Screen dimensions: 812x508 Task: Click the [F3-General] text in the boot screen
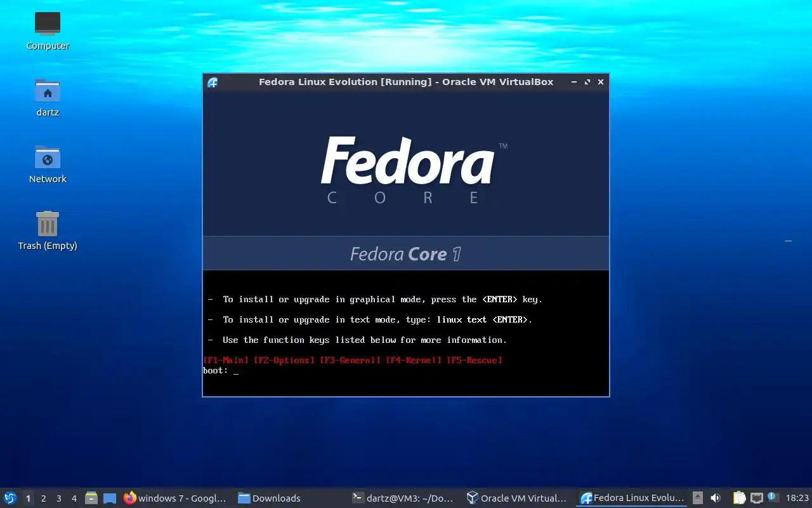350,361
